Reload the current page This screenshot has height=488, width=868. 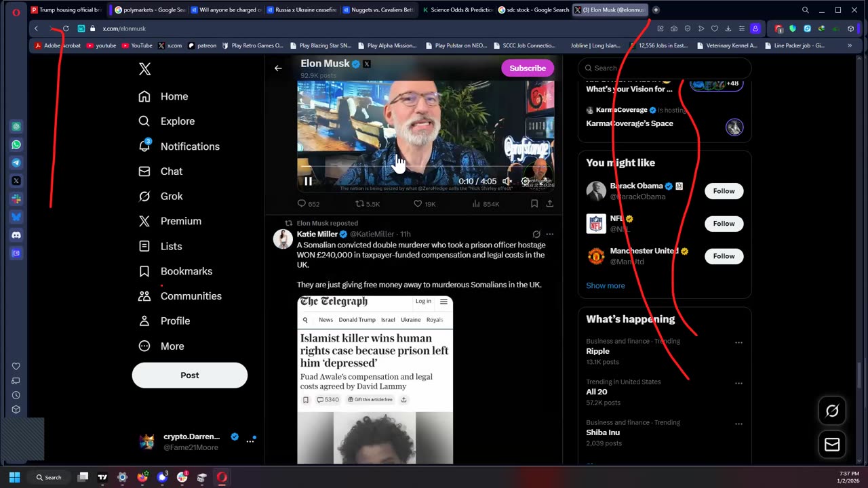tap(66, 28)
